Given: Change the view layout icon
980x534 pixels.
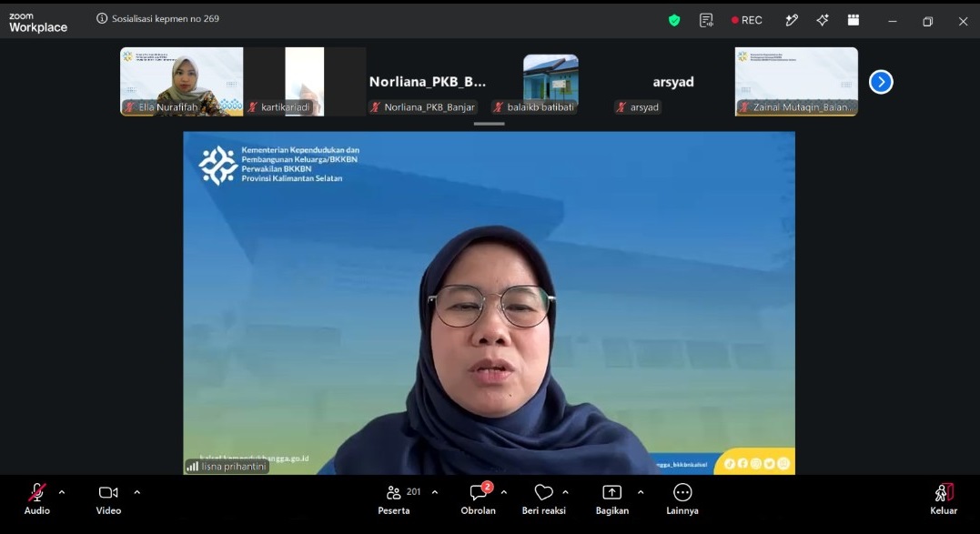Looking at the screenshot, I should click(854, 21).
